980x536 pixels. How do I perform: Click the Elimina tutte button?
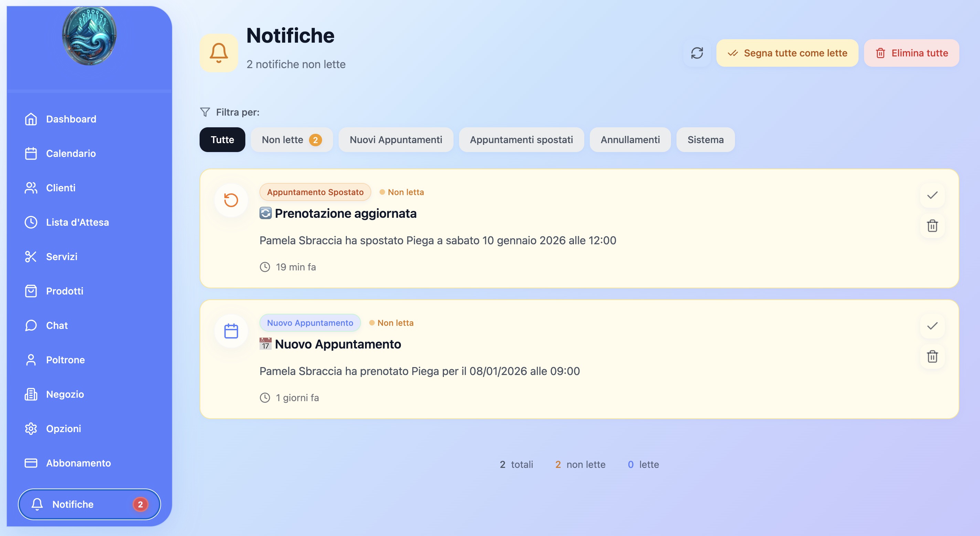[912, 53]
